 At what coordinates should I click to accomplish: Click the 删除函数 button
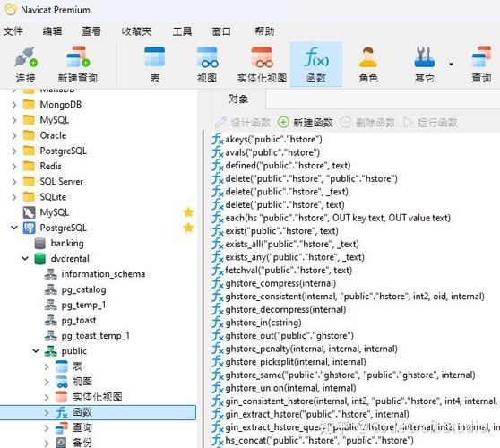367,123
